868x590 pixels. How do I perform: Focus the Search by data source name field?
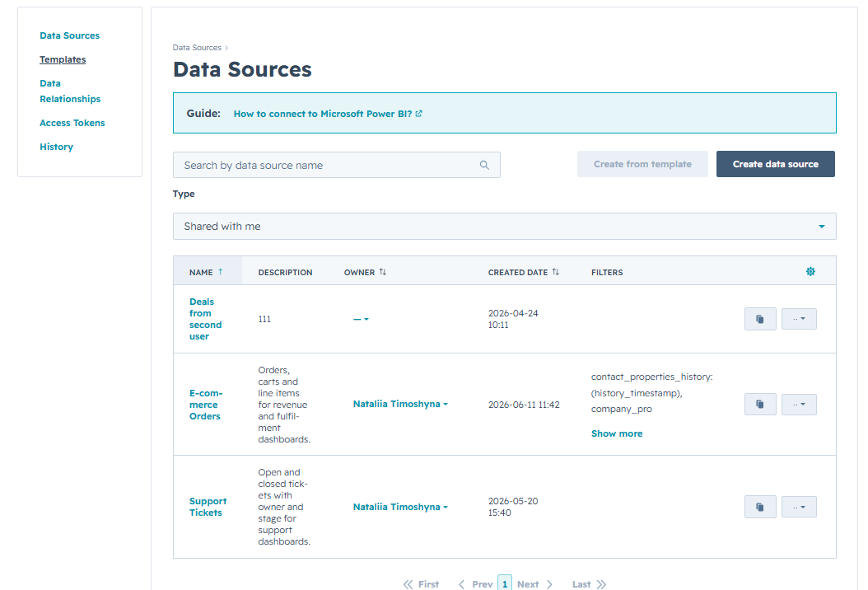(337, 165)
